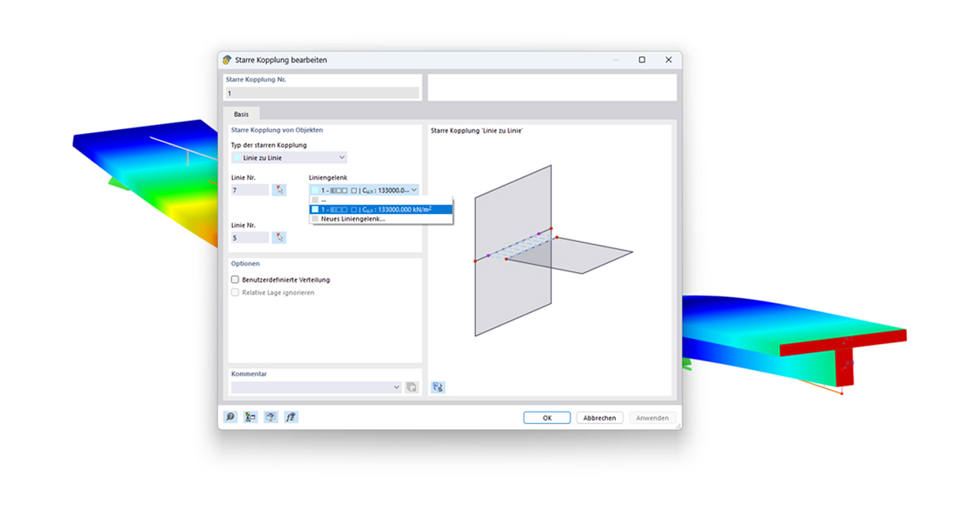The width and height of the screenshot is (980, 513).
Task: Click the view rotation icon below the preview
Action: [439, 387]
